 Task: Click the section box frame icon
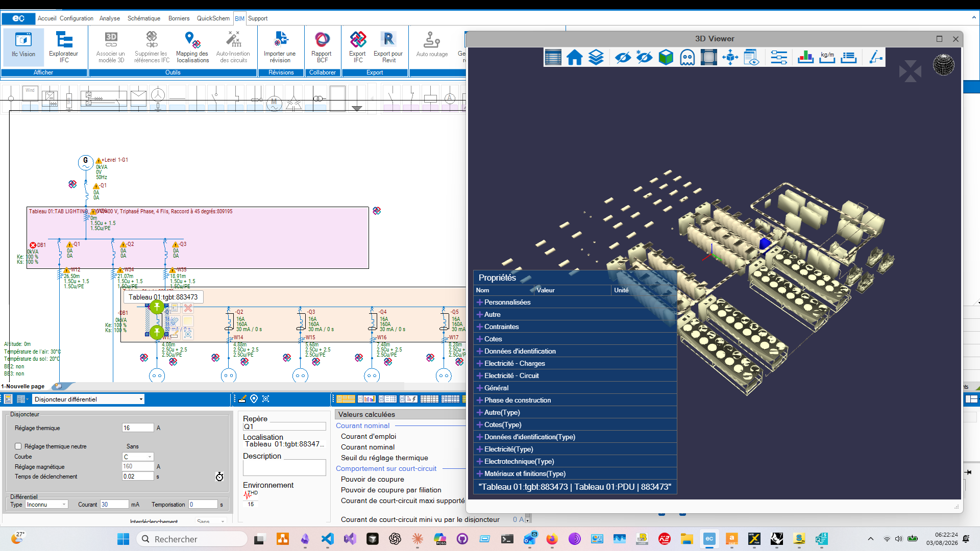[x=708, y=57]
